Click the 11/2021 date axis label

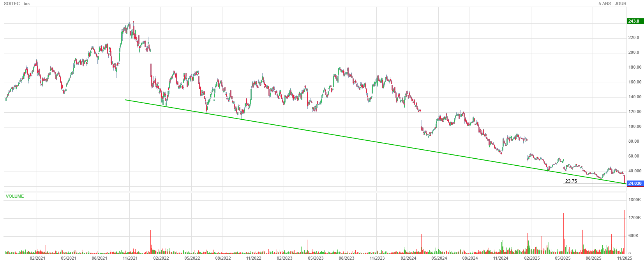click(x=130, y=258)
